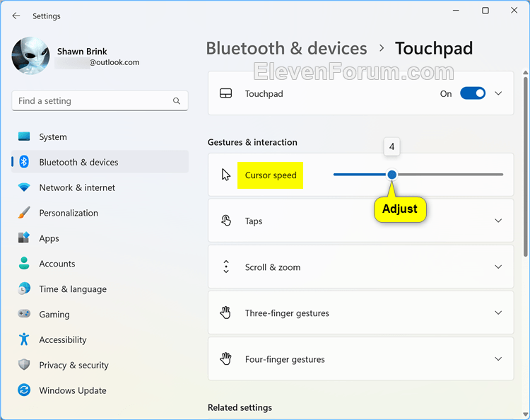
Task: Click the "Cursor speed" label text
Action: (x=271, y=175)
